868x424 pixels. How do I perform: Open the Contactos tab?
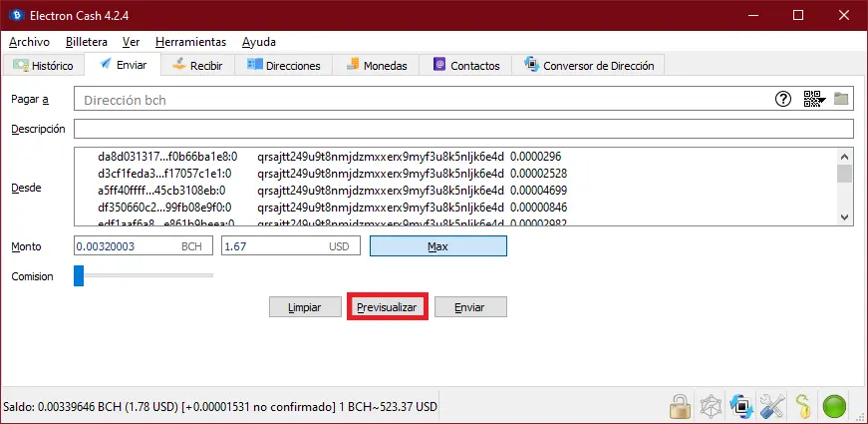pyautogui.click(x=466, y=66)
